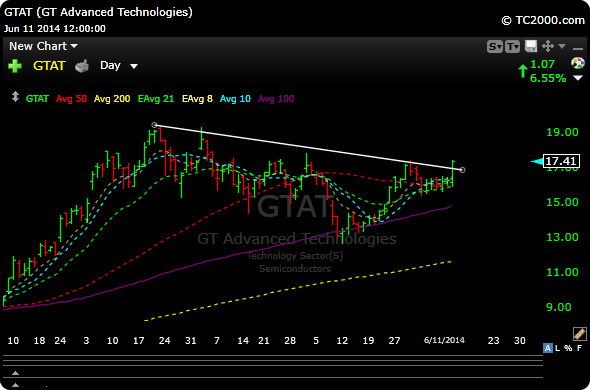Click the up-down reorder arrows in legend
Viewport: 590px width, 390px height.
point(15,96)
